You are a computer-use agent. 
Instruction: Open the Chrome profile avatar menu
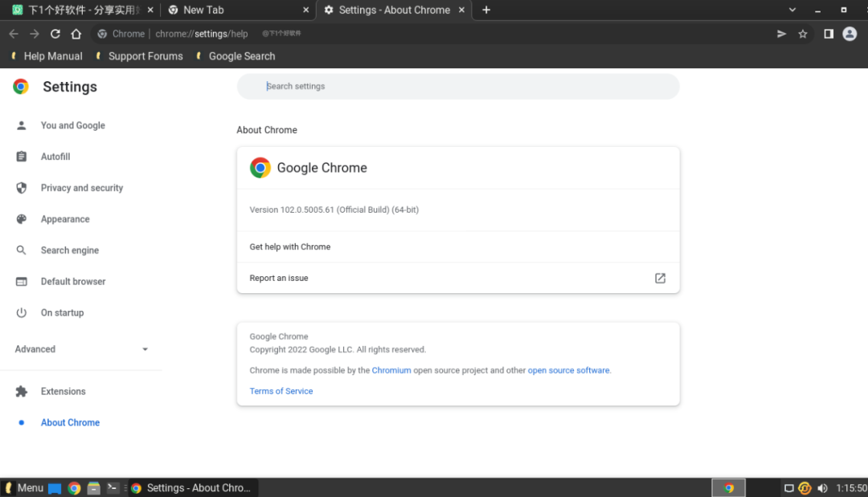tap(850, 34)
